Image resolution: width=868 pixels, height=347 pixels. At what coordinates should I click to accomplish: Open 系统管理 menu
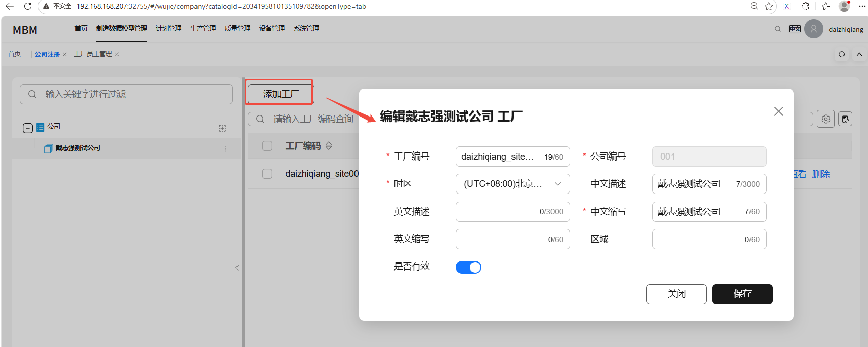coord(306,28)
